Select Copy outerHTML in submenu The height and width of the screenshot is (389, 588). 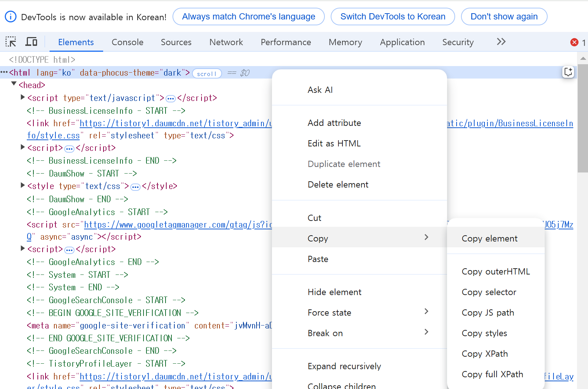click(496, 272)
